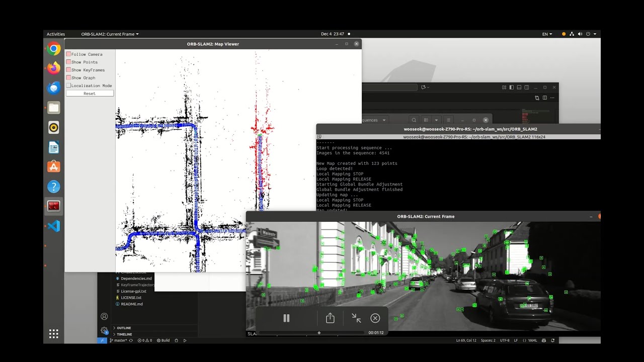
Task: Click the errors and warnings status indicator
Action: [x=145, y=340]
